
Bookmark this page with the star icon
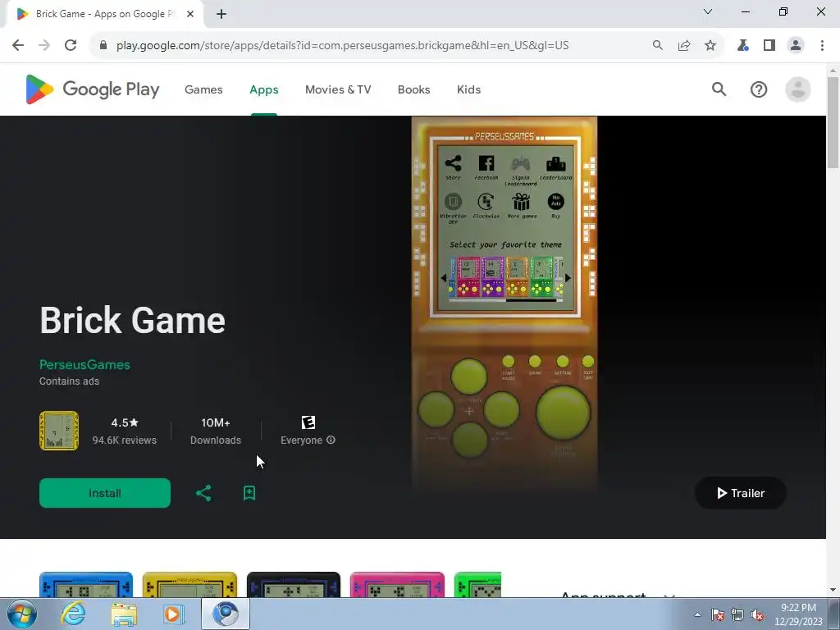click(710, 45)
